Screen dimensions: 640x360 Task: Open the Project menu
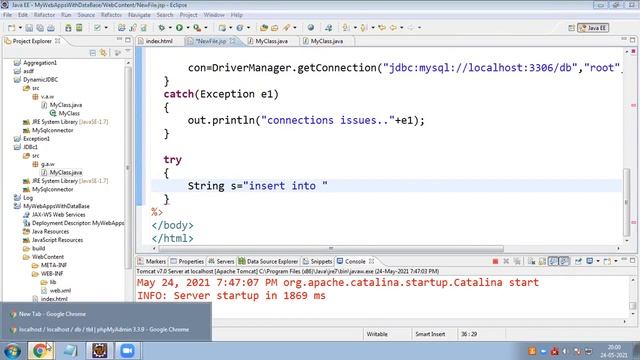(x=188, y=15)
